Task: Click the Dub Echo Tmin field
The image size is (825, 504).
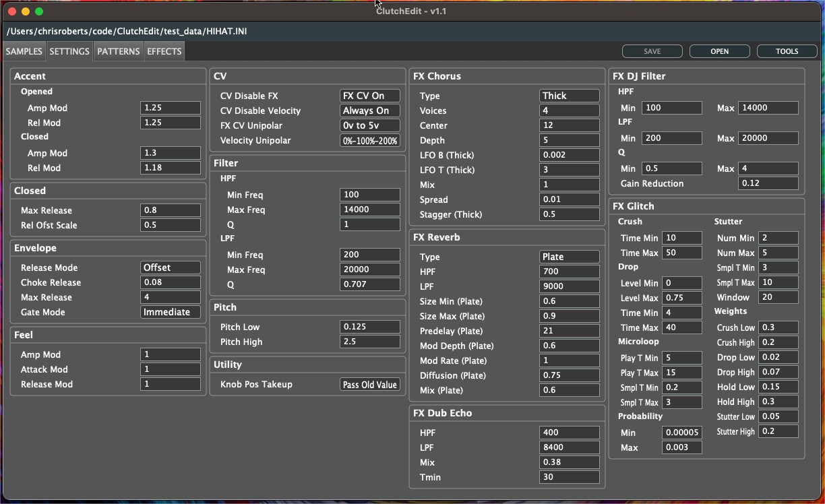Action: (570, 477)
